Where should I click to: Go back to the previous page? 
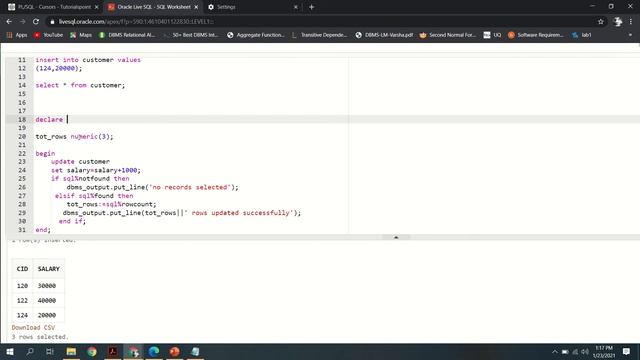tap(9, 22)
